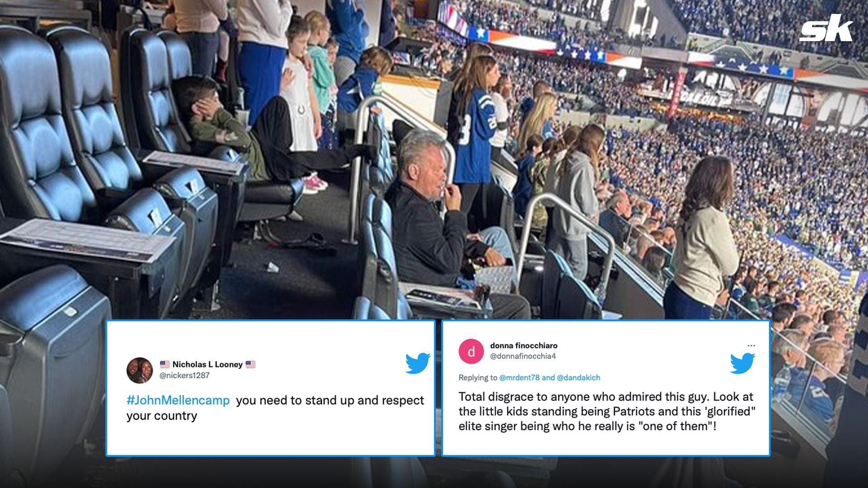Open donna finocchiaro's pink "d" avatar

pos(471,351)
